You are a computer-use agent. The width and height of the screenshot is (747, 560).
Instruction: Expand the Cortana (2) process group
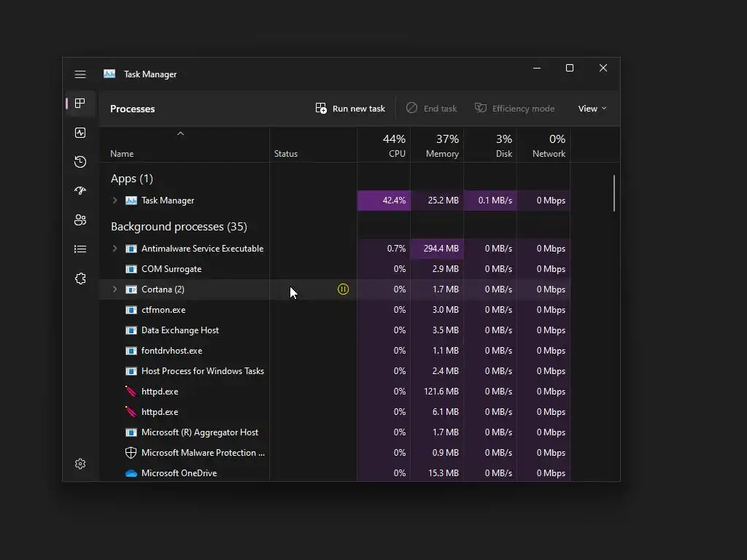(x=115, y=289)
